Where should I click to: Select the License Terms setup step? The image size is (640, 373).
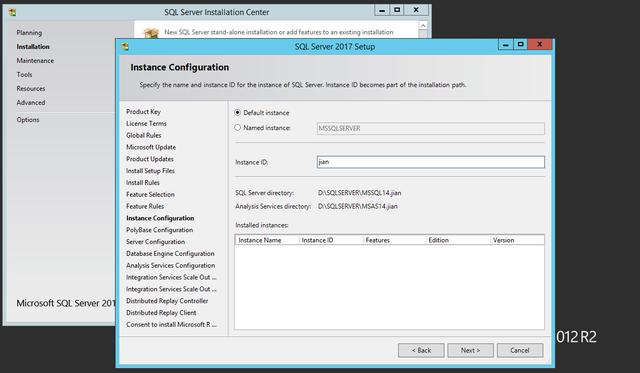pos(146,123)
